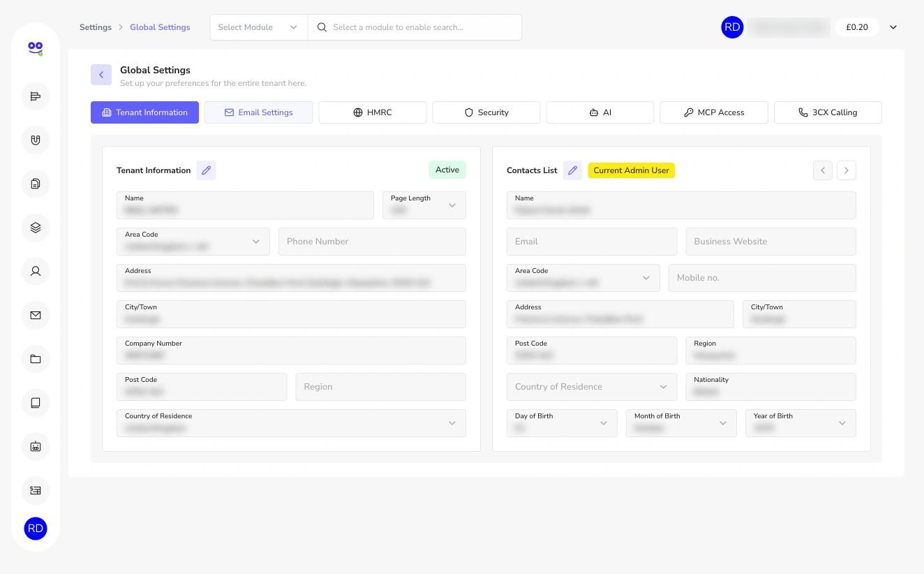The height and width of the screenshot is (574, 924).
Task: Open the folder icon in sidebar
Action: pos(36,359)
